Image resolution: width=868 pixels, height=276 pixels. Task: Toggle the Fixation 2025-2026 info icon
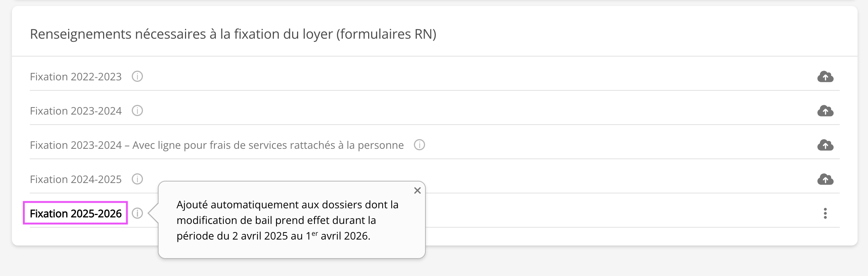137,214
